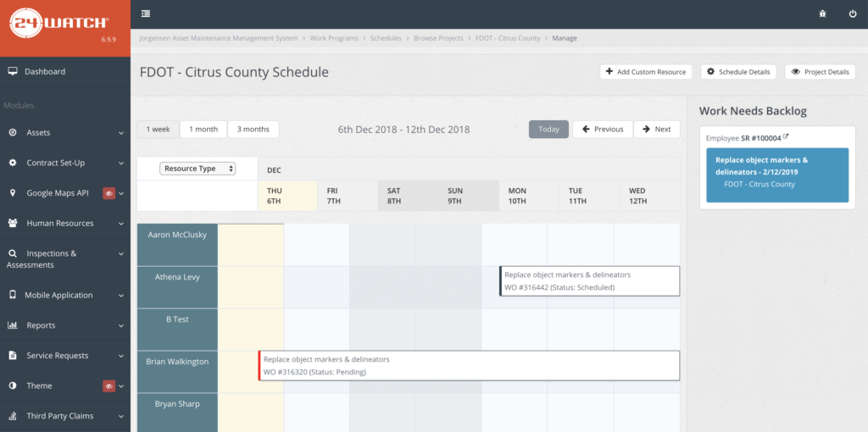The height and width of the screenshot is (432, 868).
Task: Click the Athena Levy resource row
Action: 177,287
